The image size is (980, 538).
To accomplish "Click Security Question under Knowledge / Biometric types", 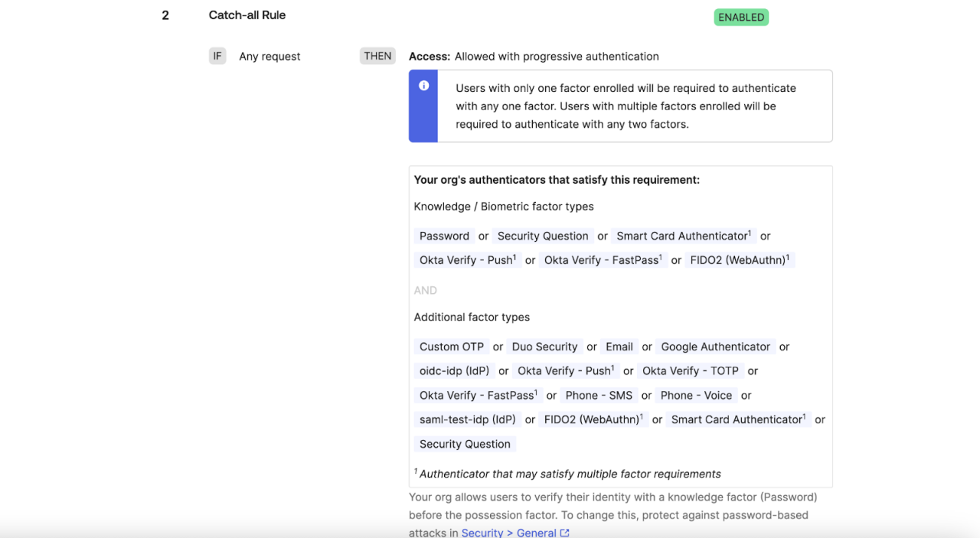I will click(x=543, y=236).
